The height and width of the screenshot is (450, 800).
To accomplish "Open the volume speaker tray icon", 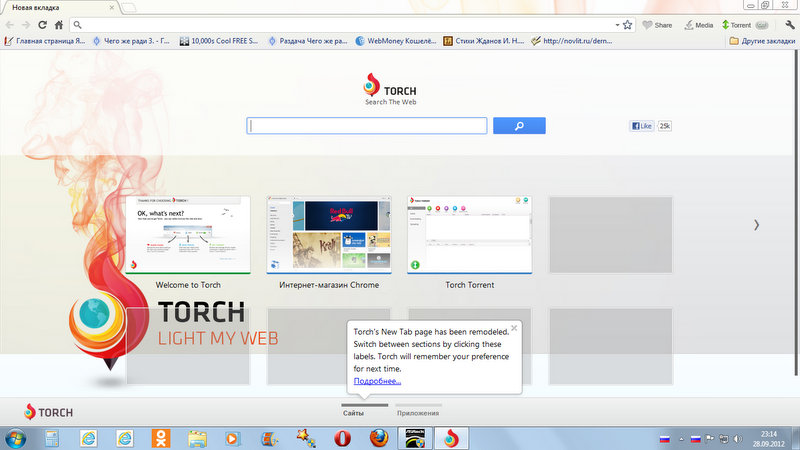I will [738, 439].
